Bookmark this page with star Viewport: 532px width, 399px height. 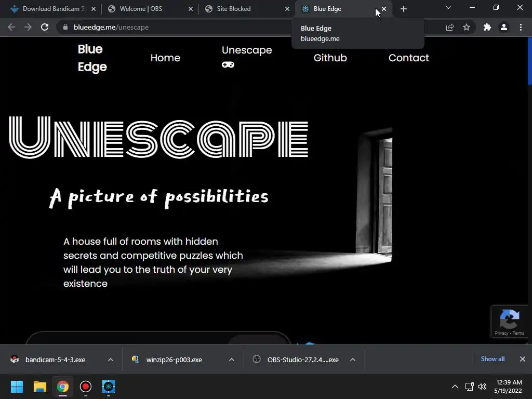467,27
